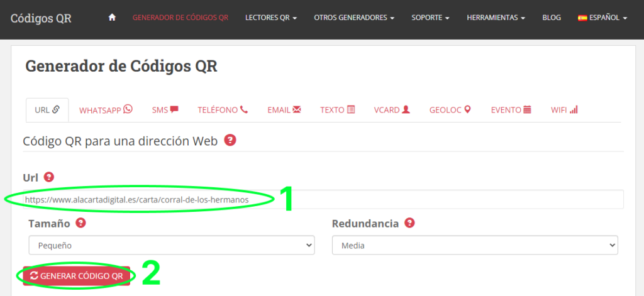644x296 pixels.
Task: Select the URL tab
Action: 47,110
